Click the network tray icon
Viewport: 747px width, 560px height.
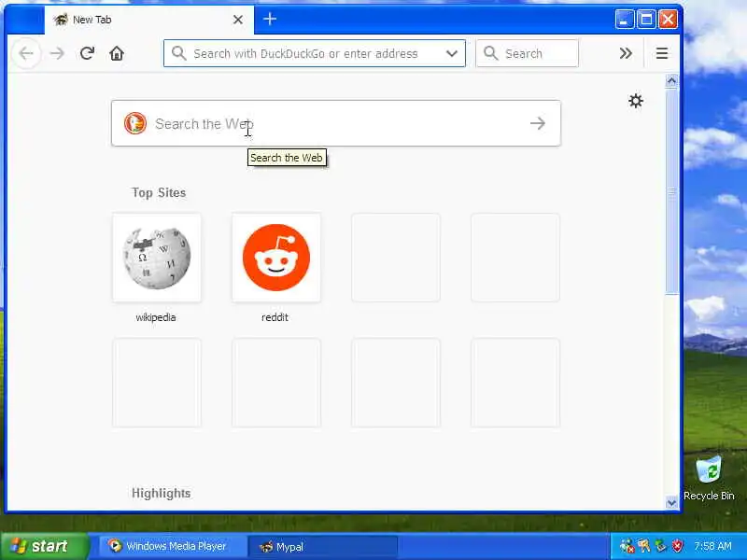(627, 546)
